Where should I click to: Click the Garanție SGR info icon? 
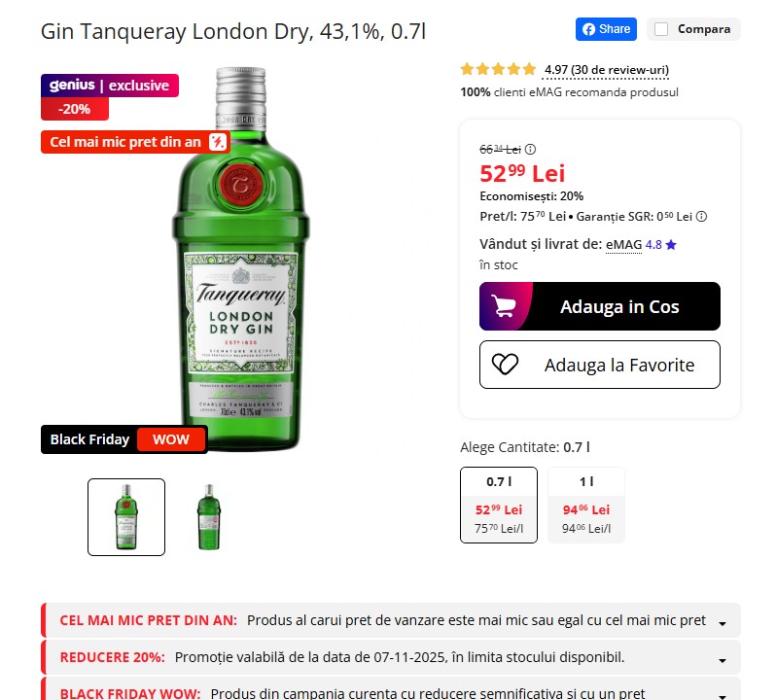(701, 217)
